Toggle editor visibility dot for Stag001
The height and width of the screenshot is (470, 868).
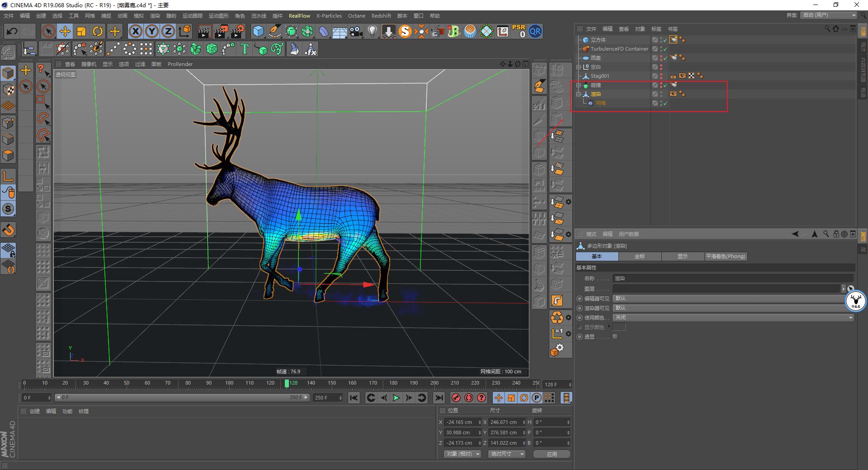coord(661,74)
